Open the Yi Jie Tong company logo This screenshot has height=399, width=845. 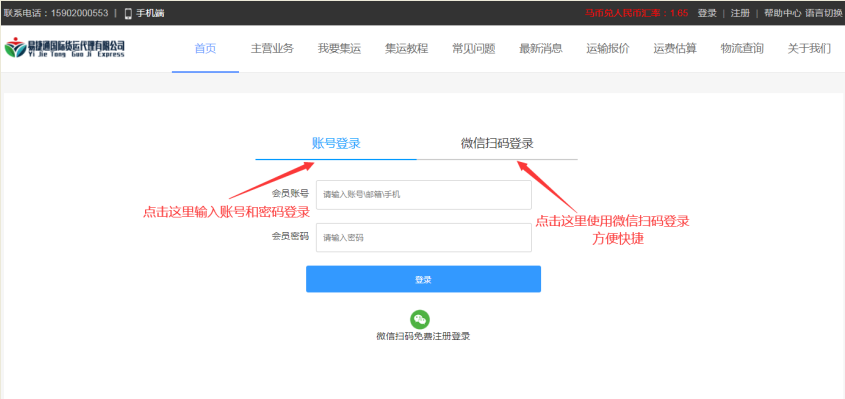click(x=65, y=48)
